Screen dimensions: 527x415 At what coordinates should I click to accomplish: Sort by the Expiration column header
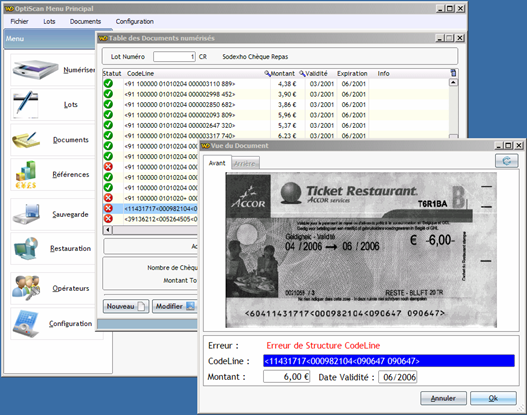352,73
